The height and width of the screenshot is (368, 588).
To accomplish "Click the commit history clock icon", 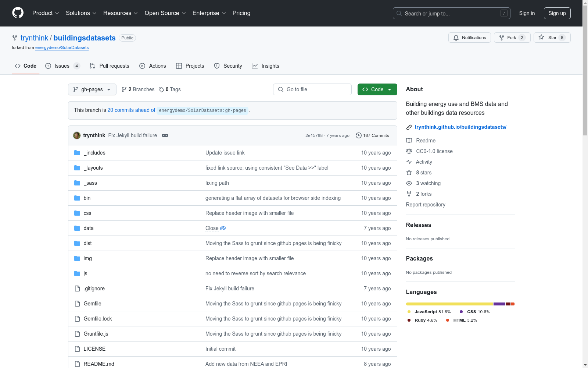I will point(358,135).
